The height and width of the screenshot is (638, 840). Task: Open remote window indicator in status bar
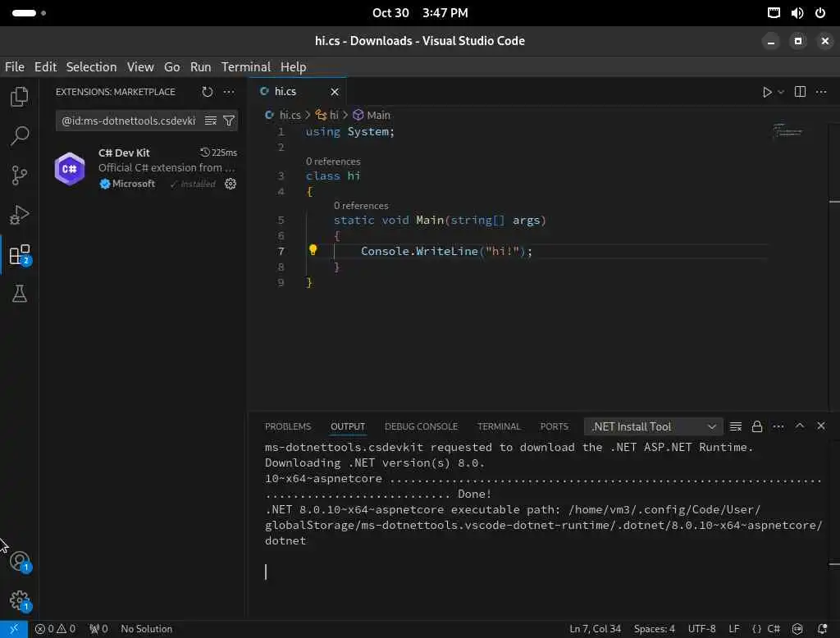point(14,629)
